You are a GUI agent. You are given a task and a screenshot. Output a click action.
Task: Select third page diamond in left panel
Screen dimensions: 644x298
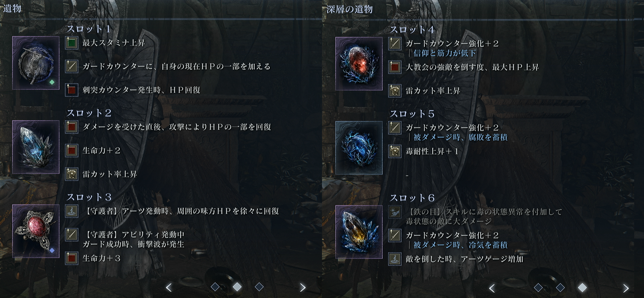(259, 287)
